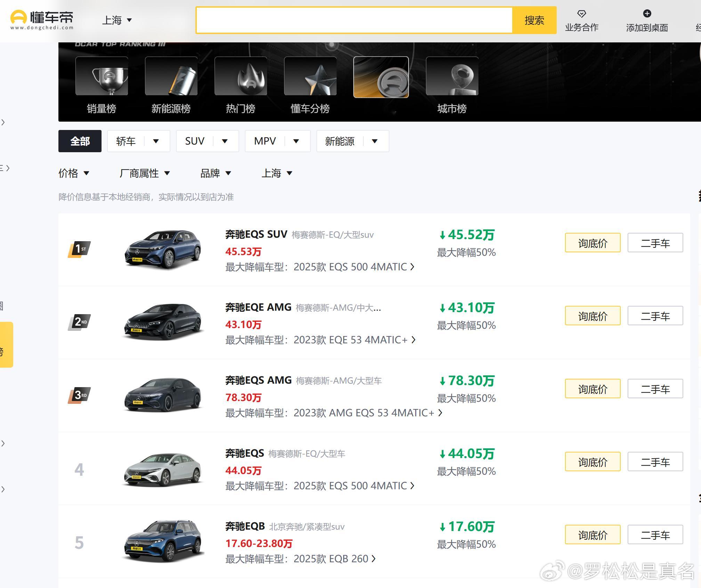Open 2025款 EQS 500 4MATIC under 奔驰EQS

click(354, 486)
